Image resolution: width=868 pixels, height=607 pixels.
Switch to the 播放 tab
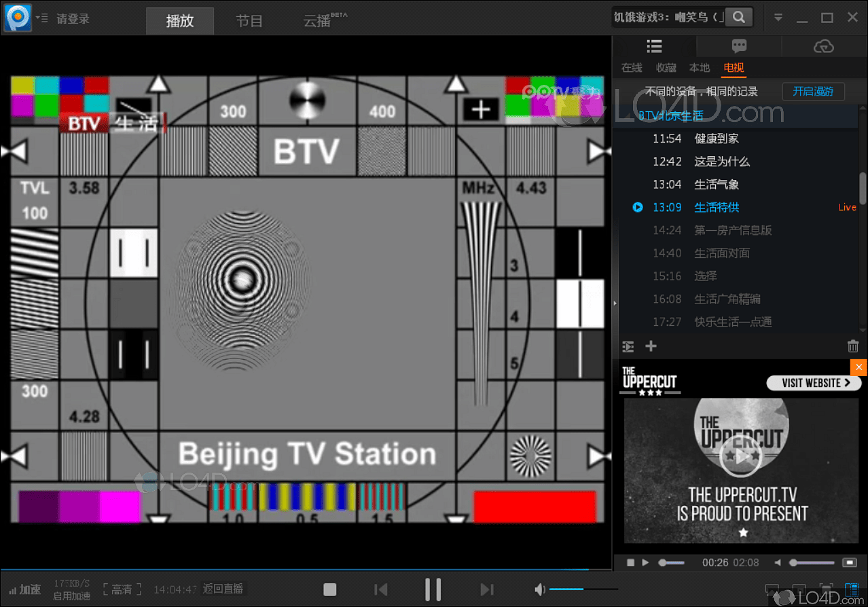click(x=180, y=21)
